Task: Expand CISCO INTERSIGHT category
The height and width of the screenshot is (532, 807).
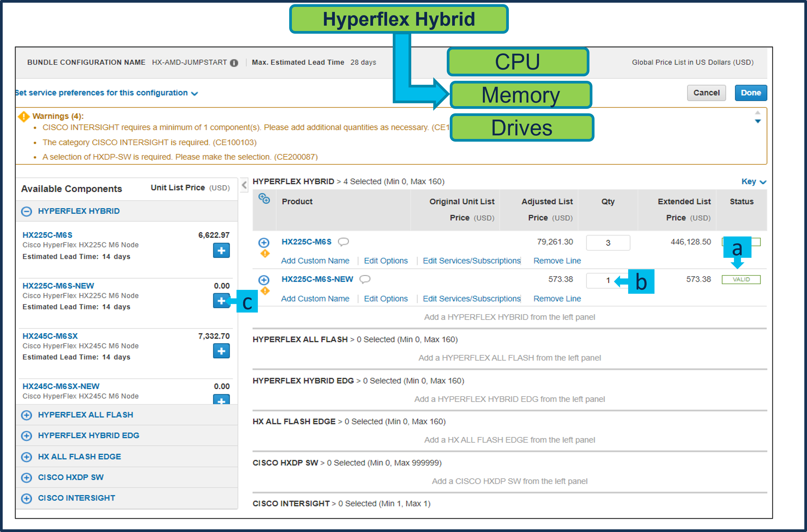Action: [27, 498]
